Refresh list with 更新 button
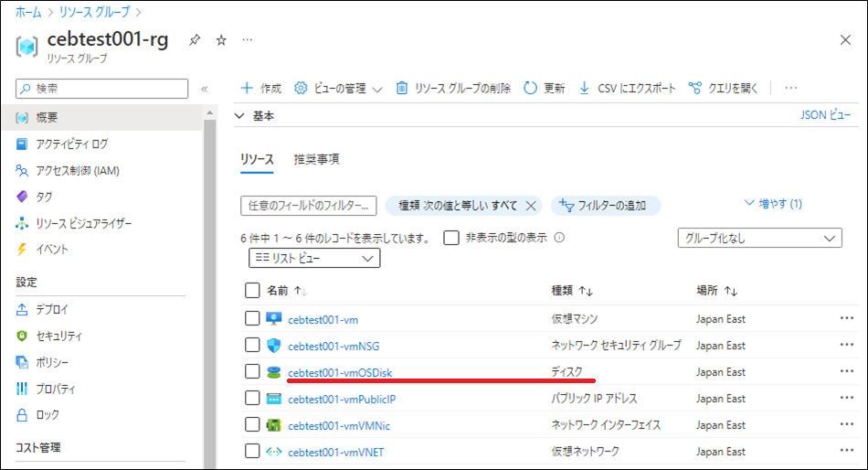The height and width of the screenshot is (470, 868). [545, 88]
